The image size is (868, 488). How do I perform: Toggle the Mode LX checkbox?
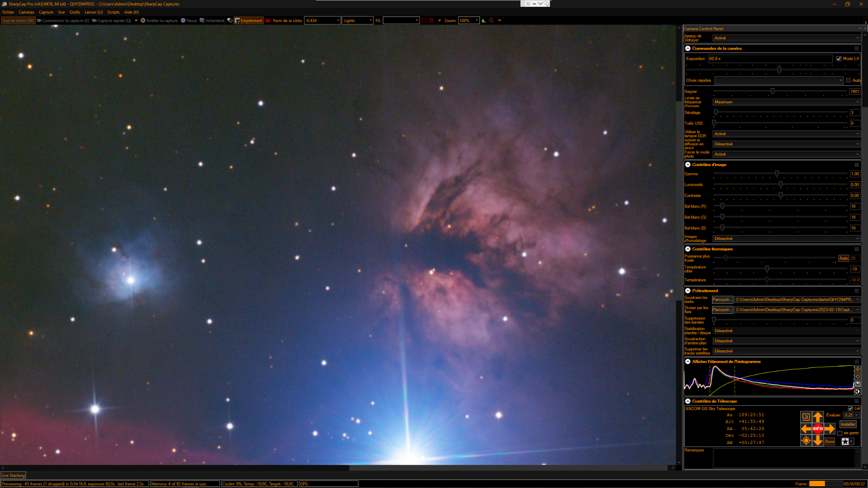click(839, 59)
